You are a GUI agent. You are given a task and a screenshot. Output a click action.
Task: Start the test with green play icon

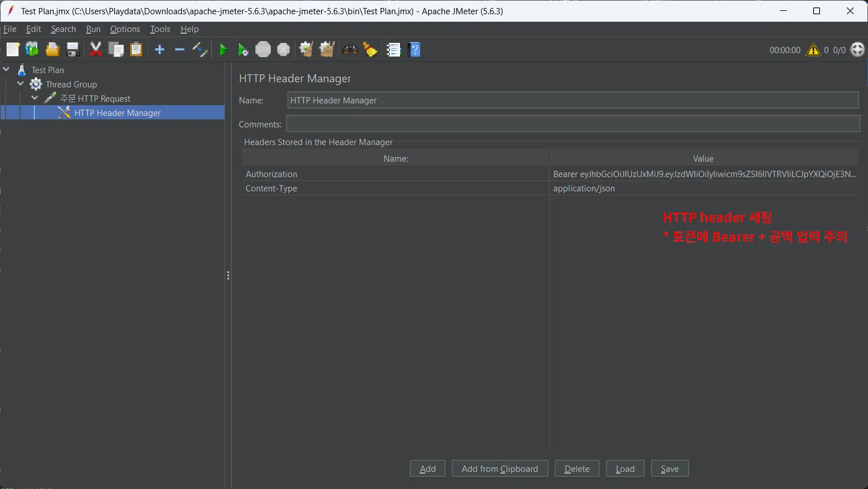(223, 50)
